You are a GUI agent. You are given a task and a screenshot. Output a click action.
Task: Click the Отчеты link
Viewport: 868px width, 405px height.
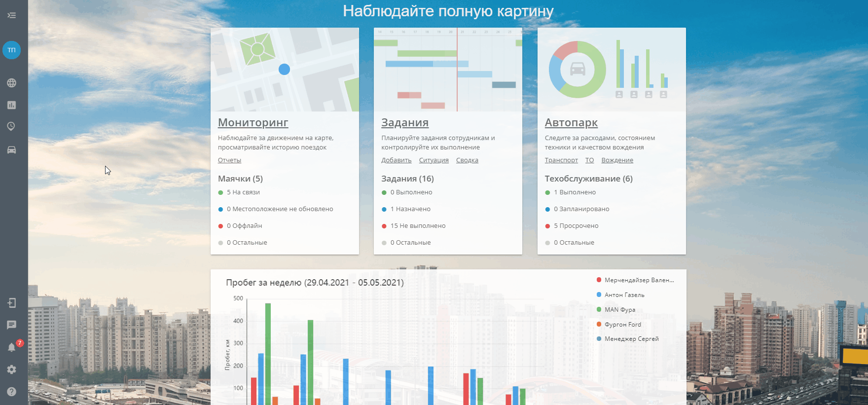(x=229, y=160)
